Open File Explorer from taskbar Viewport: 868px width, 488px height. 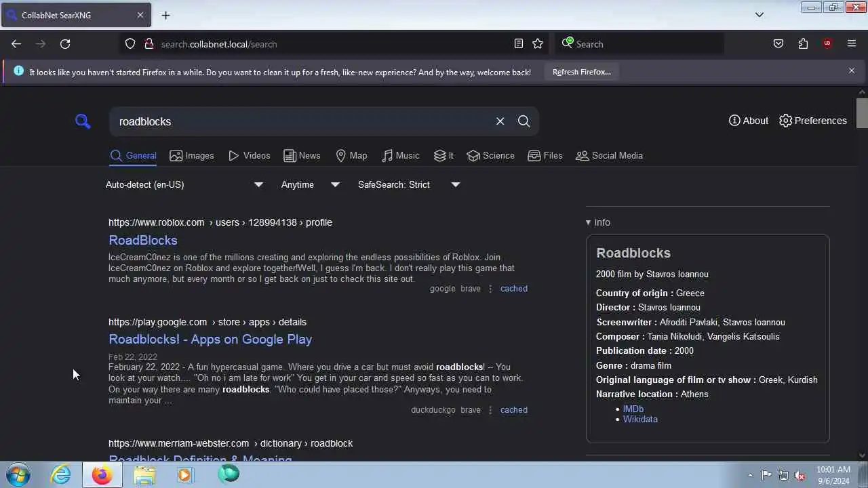pos(144,474)
